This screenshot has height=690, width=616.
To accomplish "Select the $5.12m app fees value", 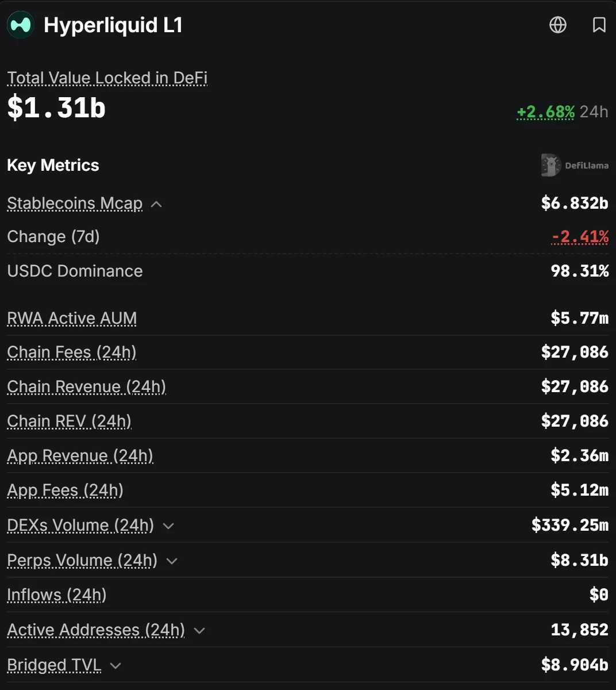I will 579,490.
